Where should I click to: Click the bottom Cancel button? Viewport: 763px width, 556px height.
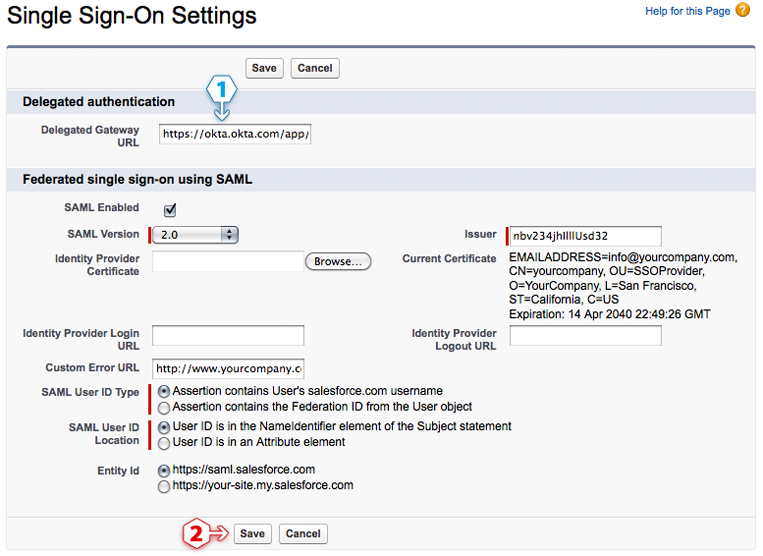pos(303,534)
